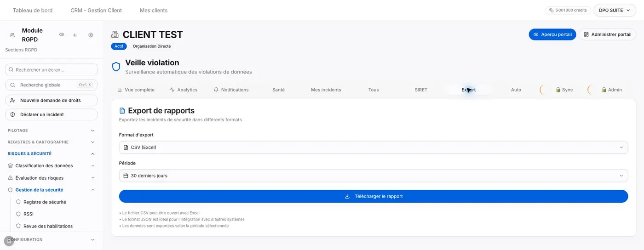Viewport: 644px width, 250px height.
Task: Switch to the Vue complète tab
Action: point(136,90)
